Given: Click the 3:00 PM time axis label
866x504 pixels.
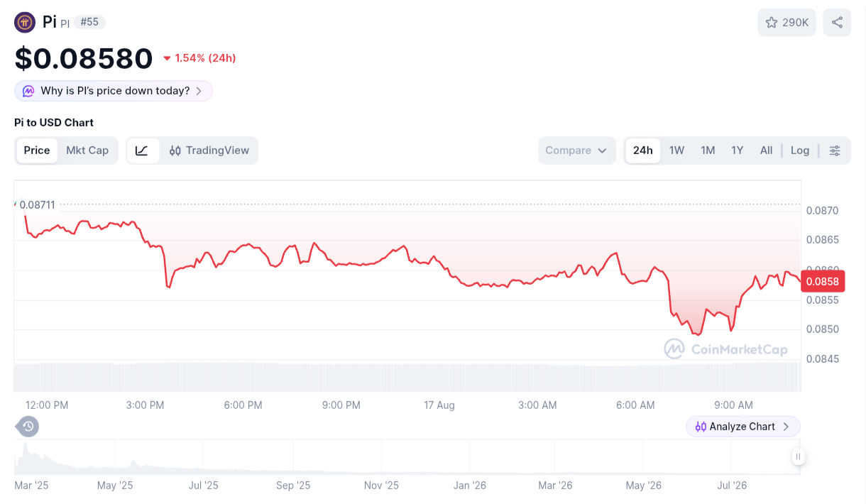Looking at the screenshot, I should pos(146,405).
